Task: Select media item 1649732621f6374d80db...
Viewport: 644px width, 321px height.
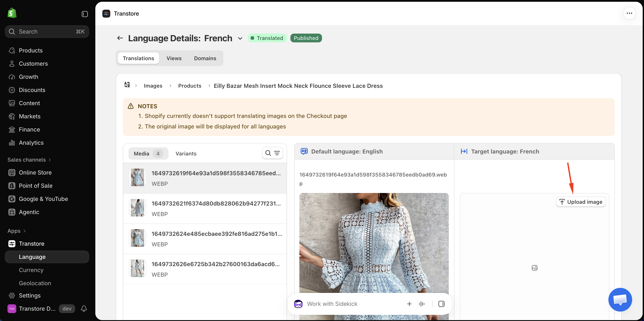Action: [x=205, y=208]
